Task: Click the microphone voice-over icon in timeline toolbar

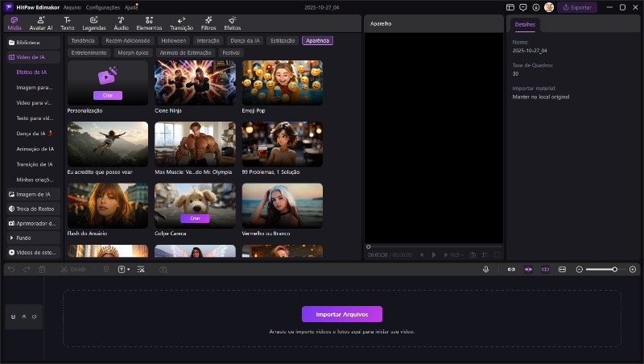Action: point(486,269)
